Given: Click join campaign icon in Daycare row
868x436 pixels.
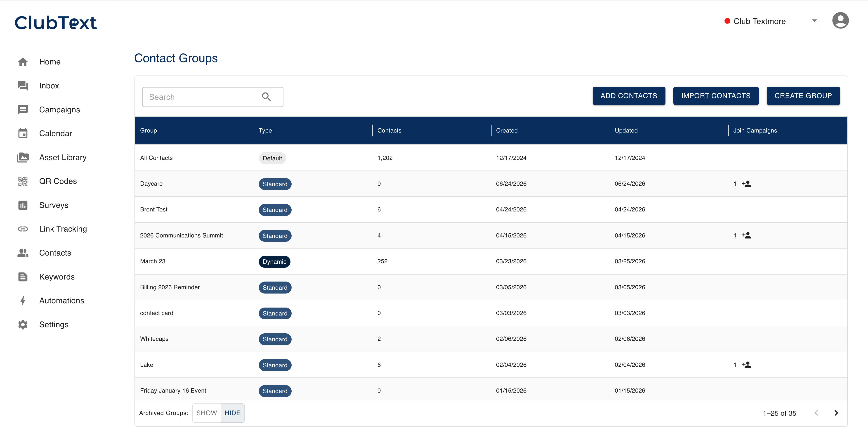Looking at the screenshot, I should click(x=747, y=184).
